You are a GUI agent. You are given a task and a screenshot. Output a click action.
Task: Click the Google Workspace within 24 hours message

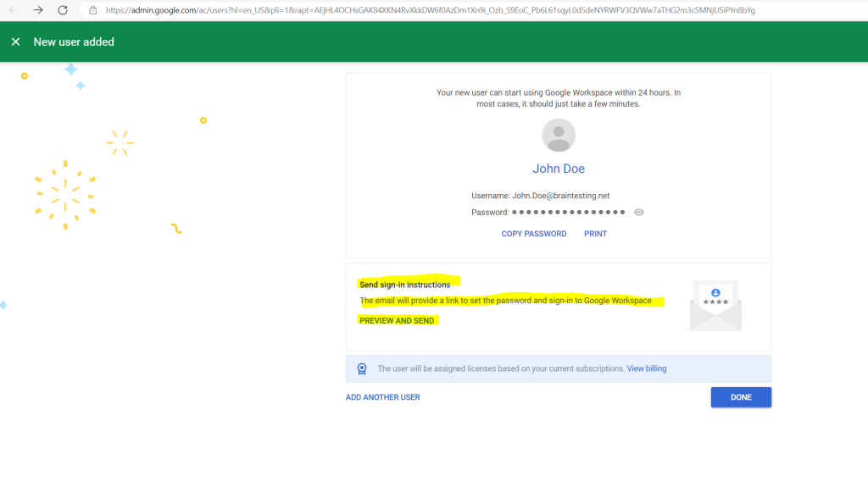(x=558, y=98)
